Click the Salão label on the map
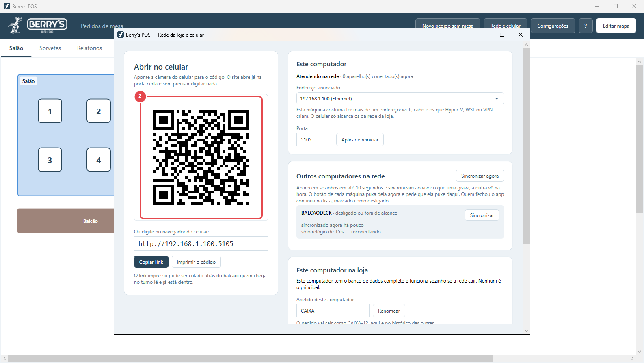The height and width of the screenshot is (363, 644). 28,81
